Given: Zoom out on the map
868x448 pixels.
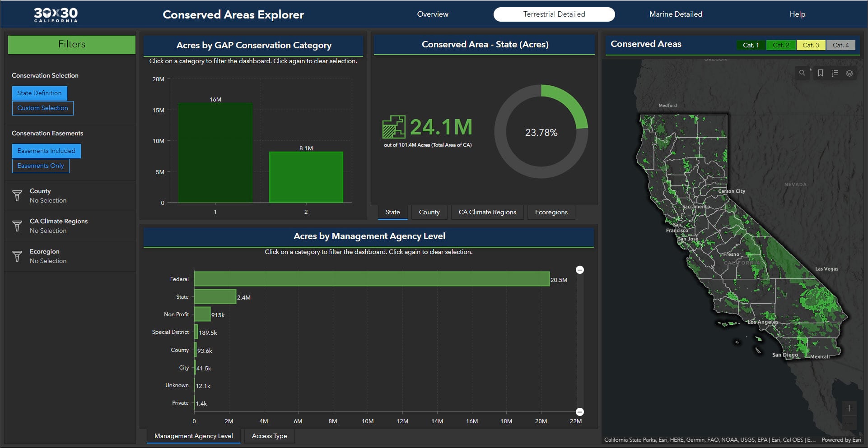Looking at the screenshot, I should coord(849,423).
